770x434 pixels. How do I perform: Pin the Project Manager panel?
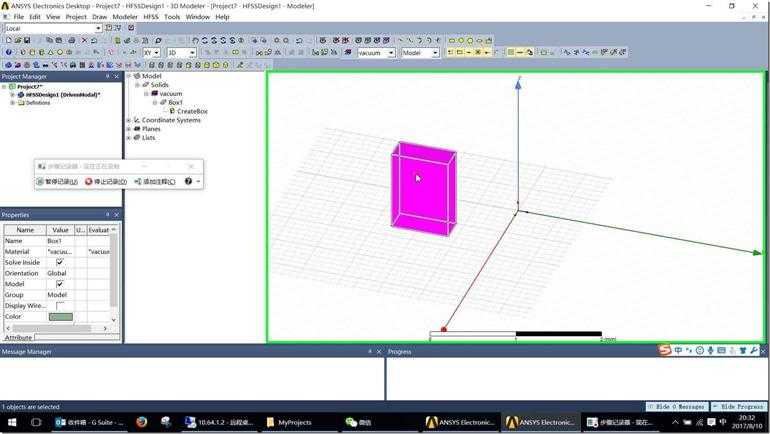point(108,77)
